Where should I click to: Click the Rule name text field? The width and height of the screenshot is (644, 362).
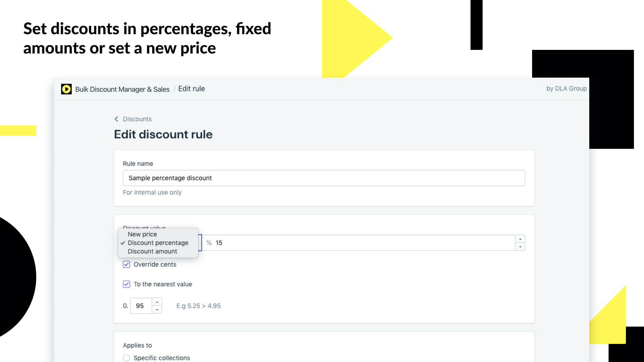(324, 178)
